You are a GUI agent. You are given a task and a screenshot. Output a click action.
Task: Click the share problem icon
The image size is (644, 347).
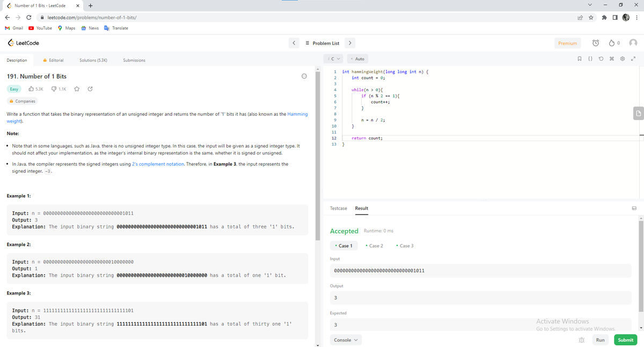coord(90,89)
